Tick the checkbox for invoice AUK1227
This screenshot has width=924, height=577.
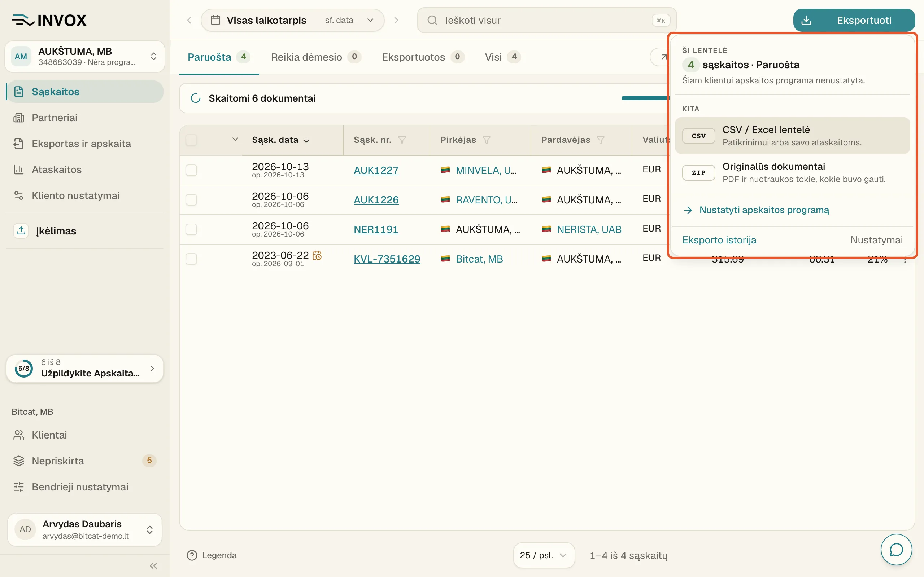point(191,170)
